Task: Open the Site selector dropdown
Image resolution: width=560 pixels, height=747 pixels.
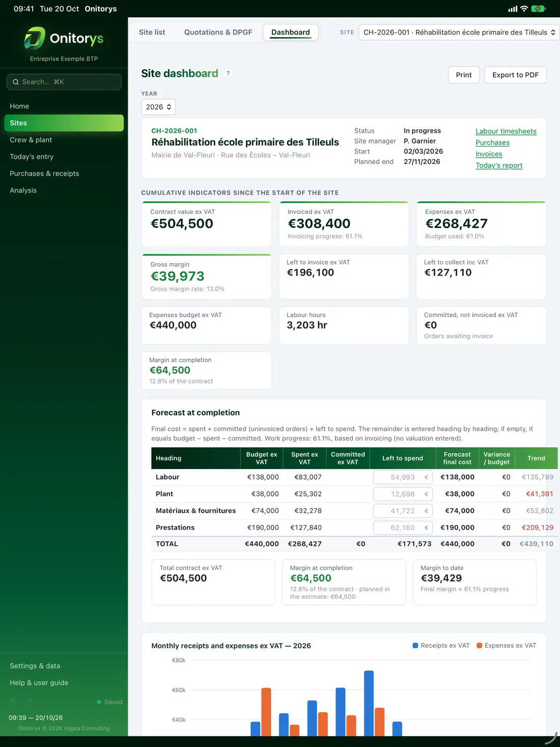Action: click(x=459, y=32)
